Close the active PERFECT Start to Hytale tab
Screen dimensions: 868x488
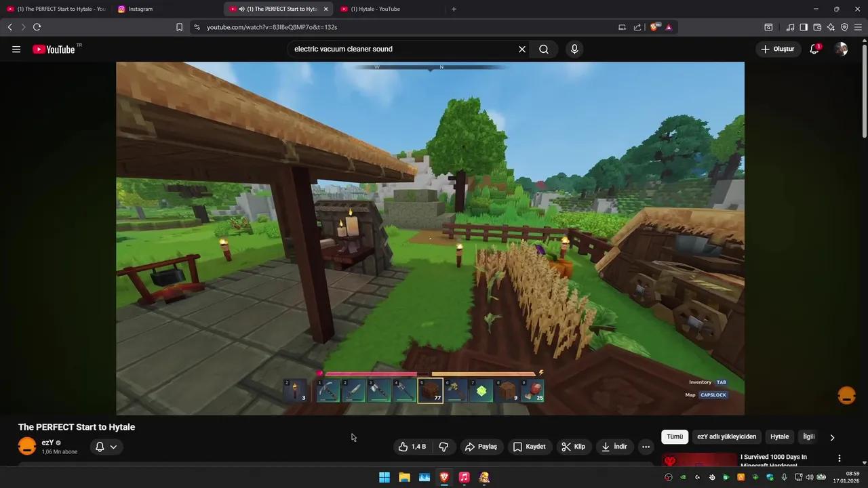coord(325,9)
